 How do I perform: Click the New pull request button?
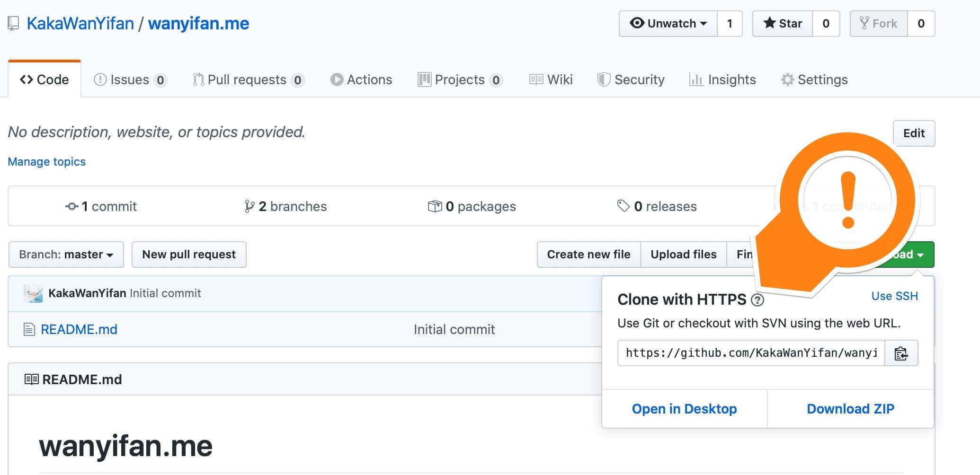tap(189, 255)
